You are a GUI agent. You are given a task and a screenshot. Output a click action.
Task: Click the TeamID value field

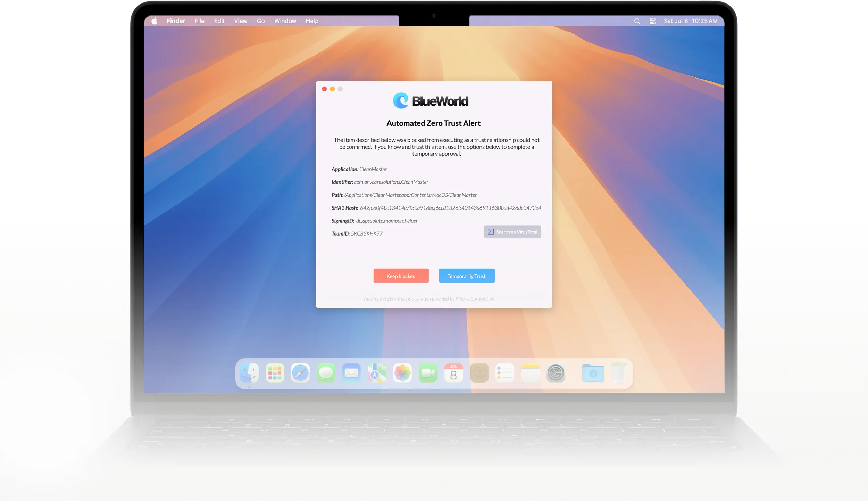click(366, 233)
